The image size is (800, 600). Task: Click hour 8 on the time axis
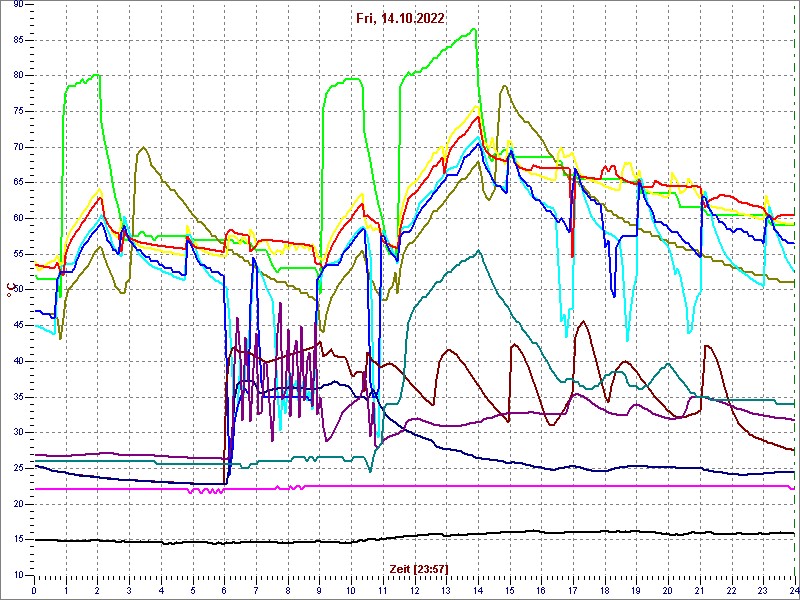tap(288, 590)
